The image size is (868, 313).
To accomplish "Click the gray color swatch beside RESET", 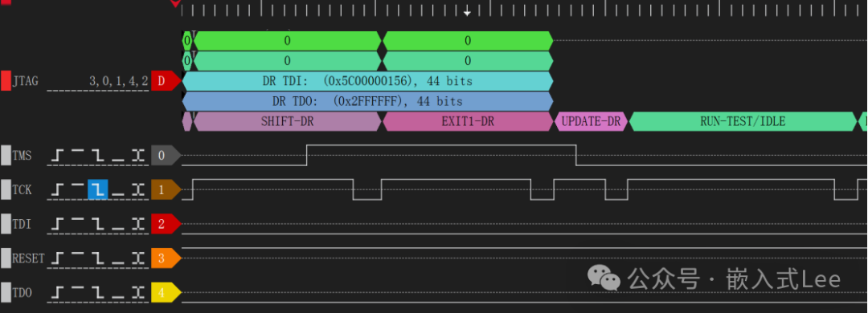I will click(x=6, y=258).
